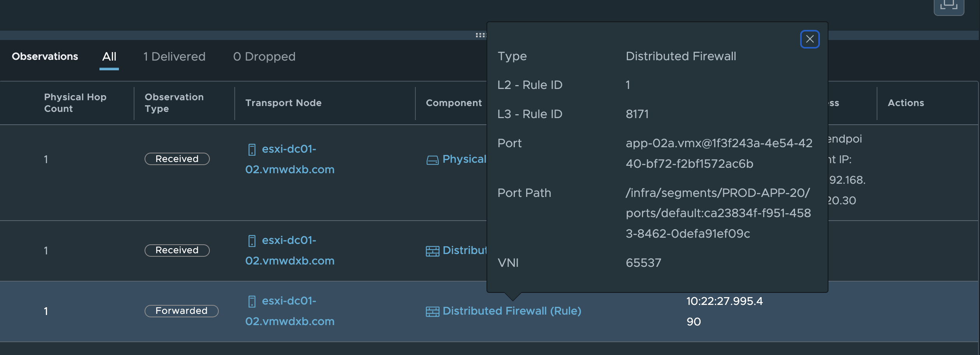The image size is (980, 355).
Task: Click the Physical component icon
Action: click(432, 160)
